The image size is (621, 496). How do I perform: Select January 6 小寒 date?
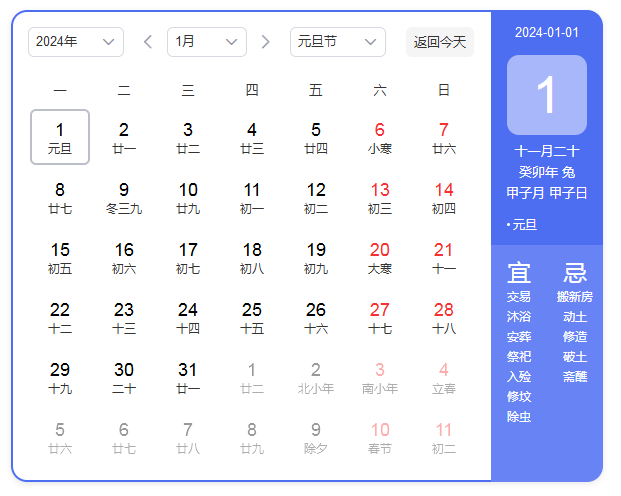380,137
